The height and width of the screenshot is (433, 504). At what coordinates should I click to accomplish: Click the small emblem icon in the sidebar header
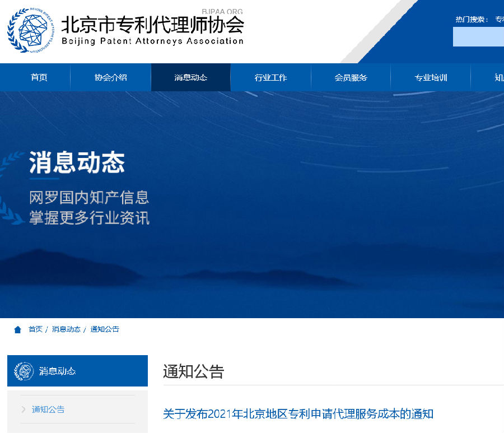[x=24, y=371]
